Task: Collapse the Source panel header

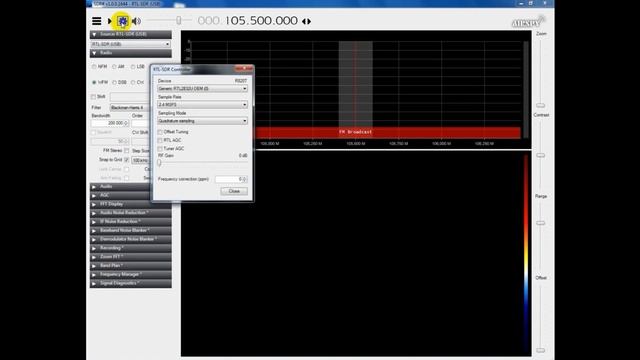Action: [x=131, y=34]
